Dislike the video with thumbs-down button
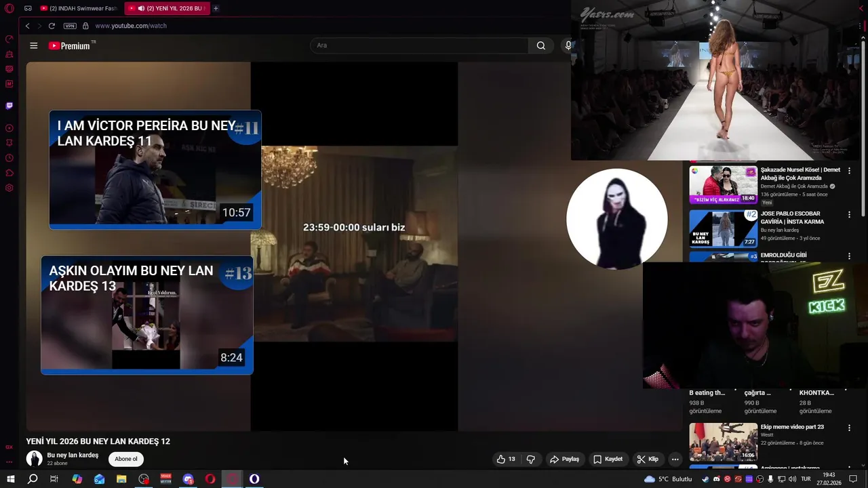 (x=531, y=459)
